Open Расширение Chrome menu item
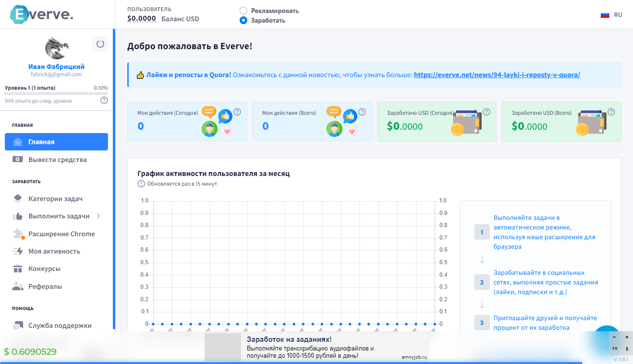 coord(56,234)
